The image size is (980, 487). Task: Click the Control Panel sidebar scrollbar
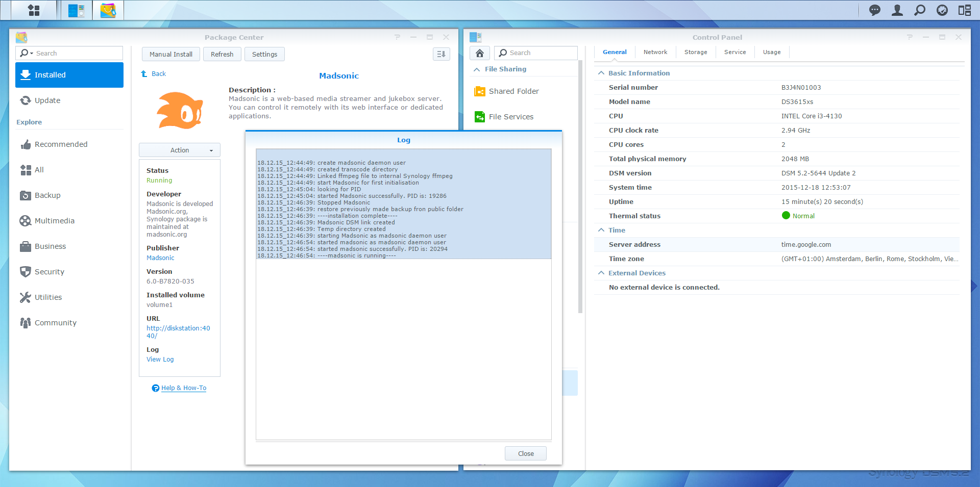coord(580,187)
